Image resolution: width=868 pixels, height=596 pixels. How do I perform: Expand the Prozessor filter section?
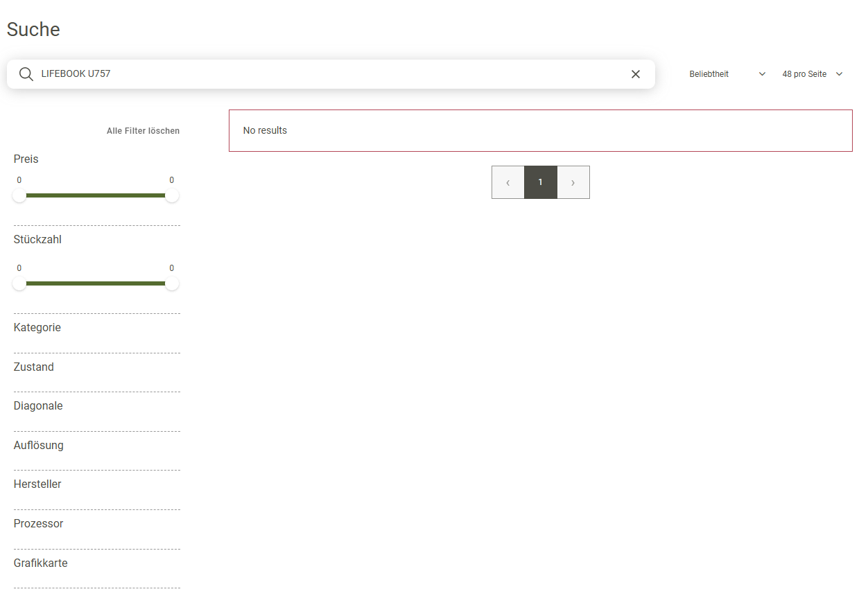(39, 524)
